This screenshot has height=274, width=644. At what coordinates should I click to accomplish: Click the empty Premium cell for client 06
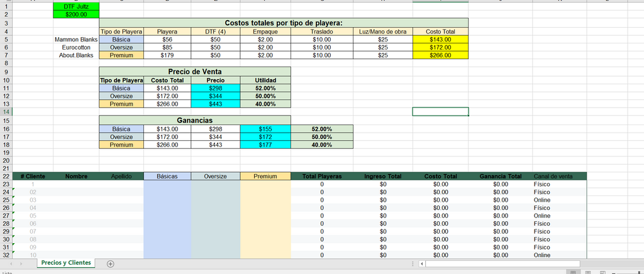pyautogui.click(x=265, y=224)
